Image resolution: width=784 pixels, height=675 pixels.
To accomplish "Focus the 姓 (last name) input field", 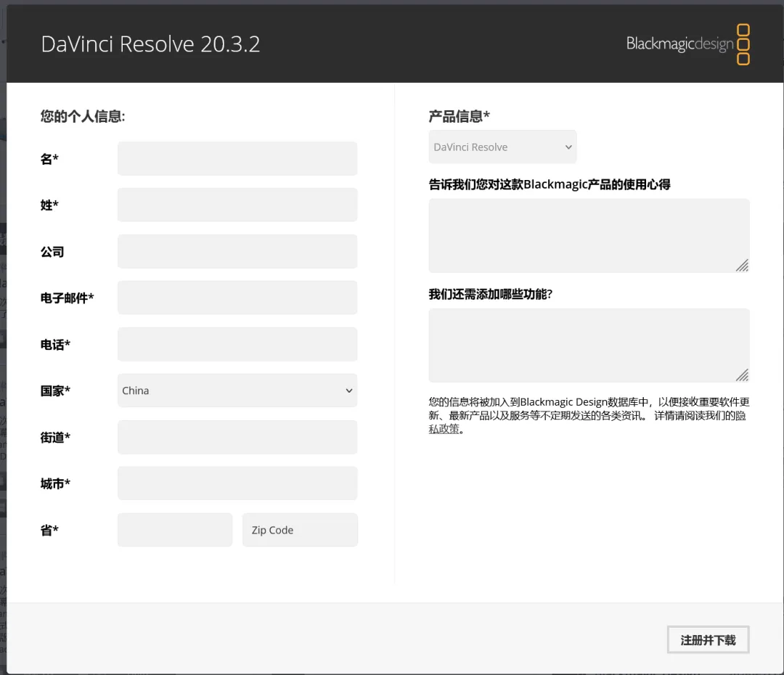I will (237, 205).
